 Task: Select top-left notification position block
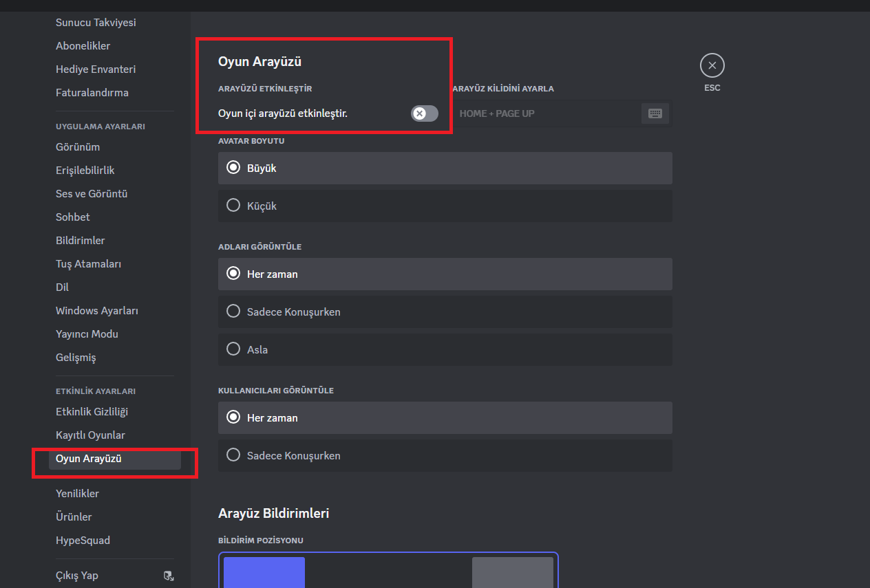click(264, 572)
